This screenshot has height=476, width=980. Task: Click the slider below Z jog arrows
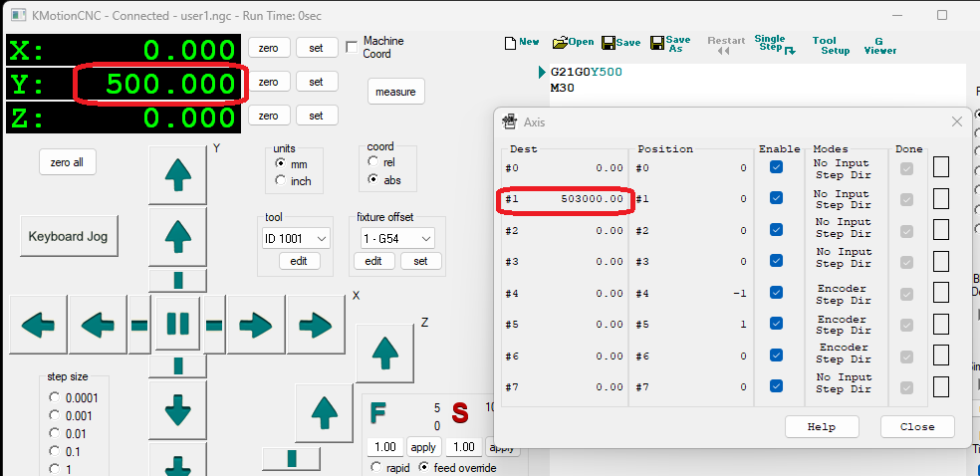pos(291,457)
